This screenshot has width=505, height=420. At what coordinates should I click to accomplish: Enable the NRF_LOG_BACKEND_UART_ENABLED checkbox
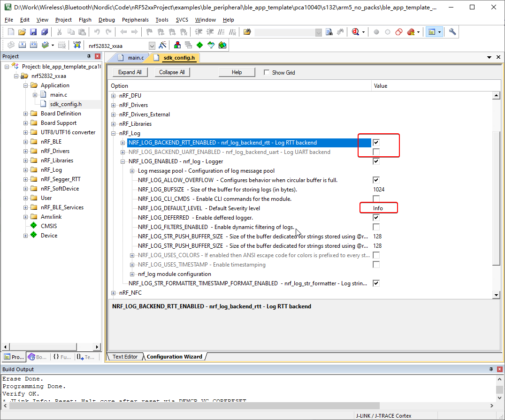[x=376, y=152]
